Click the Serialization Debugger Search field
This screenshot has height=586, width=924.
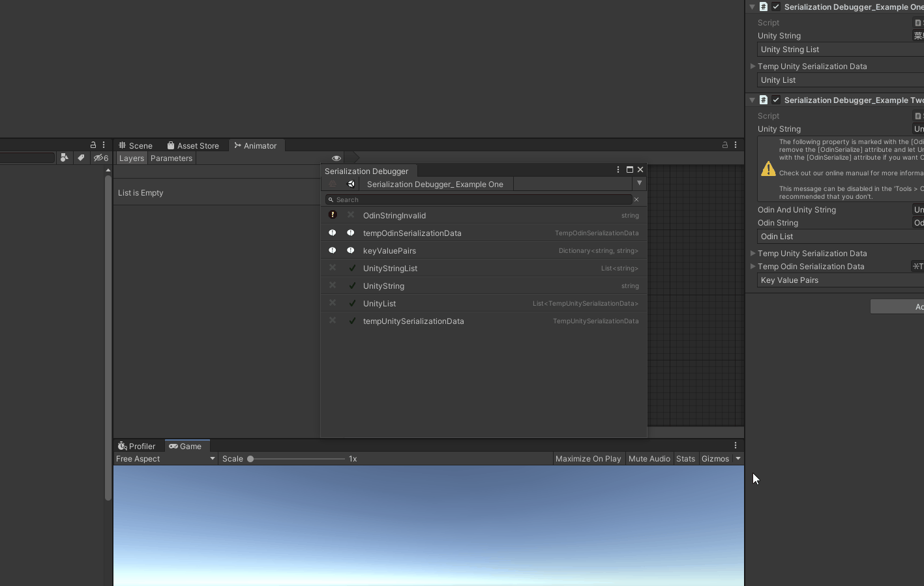pos(479,199)
